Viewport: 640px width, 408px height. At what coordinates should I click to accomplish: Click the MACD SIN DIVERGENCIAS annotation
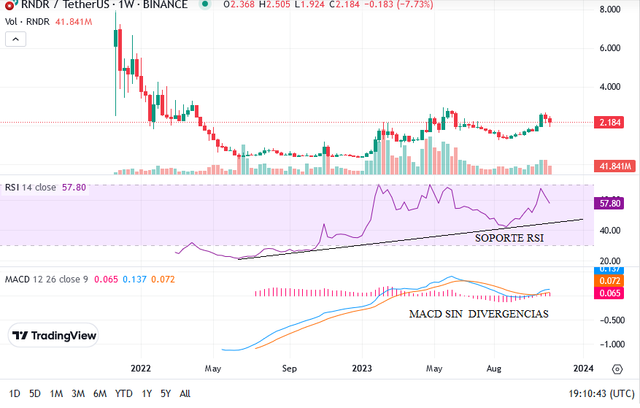479,314
